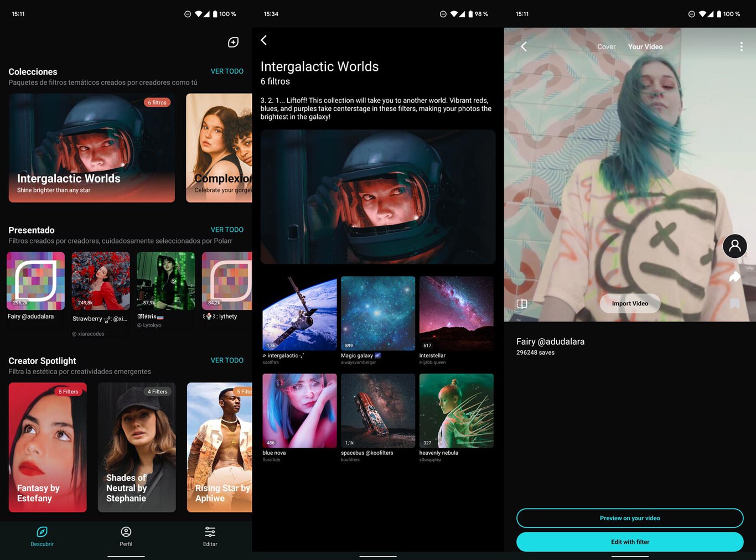
Task: Expand Colecciones with VER TODO
Action: coord(227,71)
